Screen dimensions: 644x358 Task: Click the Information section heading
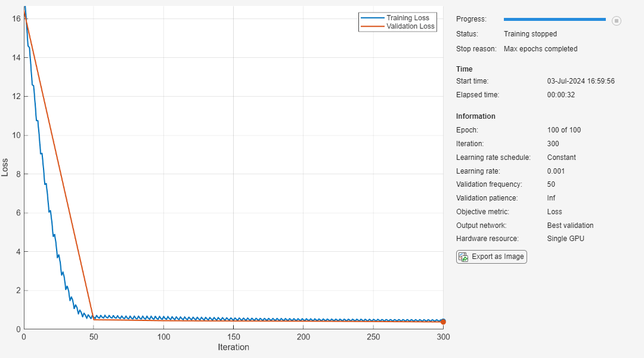pos(476,116)
